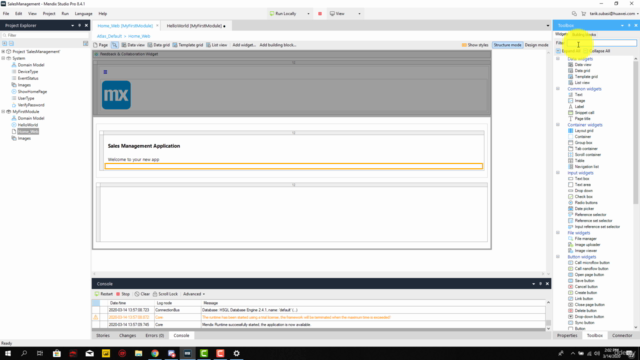Collapse the MyFirstModule node
This screenshot has height=360, width=640.
(x=3, y=111)
